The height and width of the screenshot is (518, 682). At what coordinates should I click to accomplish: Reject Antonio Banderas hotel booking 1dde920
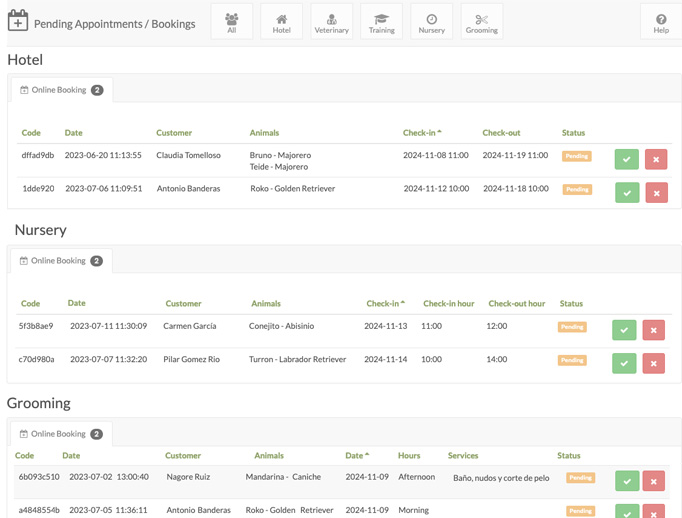point(656,193)
